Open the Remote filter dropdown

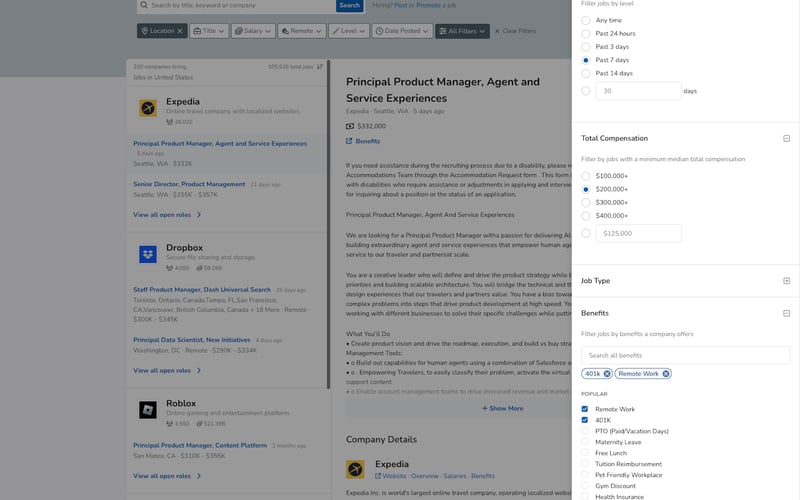pyautogui.click(x=302, y=31)
